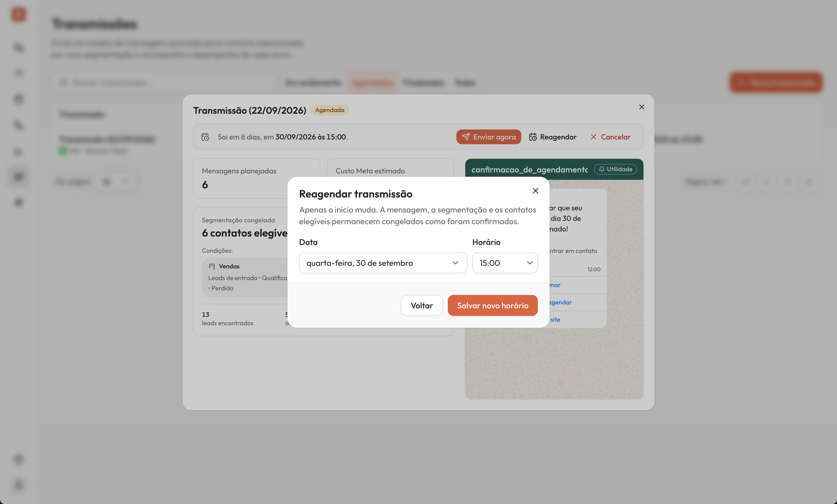Select the blurred highlighted orange filter tab
The width and height of the screenshot is (837, 504).
(x=372, y=83)
